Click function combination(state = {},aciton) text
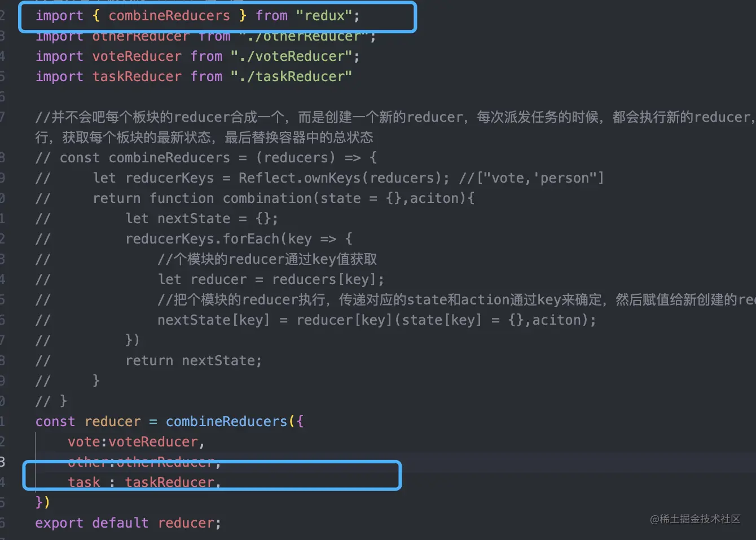756x540 pixels. 312,198
